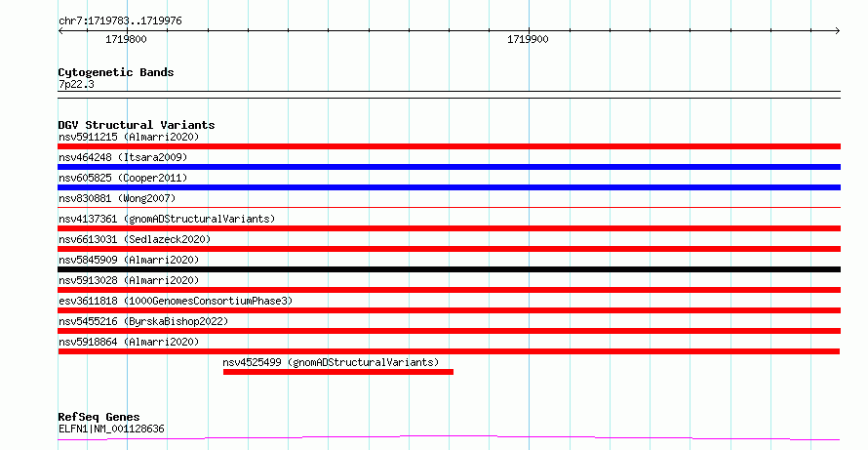Viewport: 868px width, 450px height.
Task: Click red bar below esv3611818
Action: [449, 310]
